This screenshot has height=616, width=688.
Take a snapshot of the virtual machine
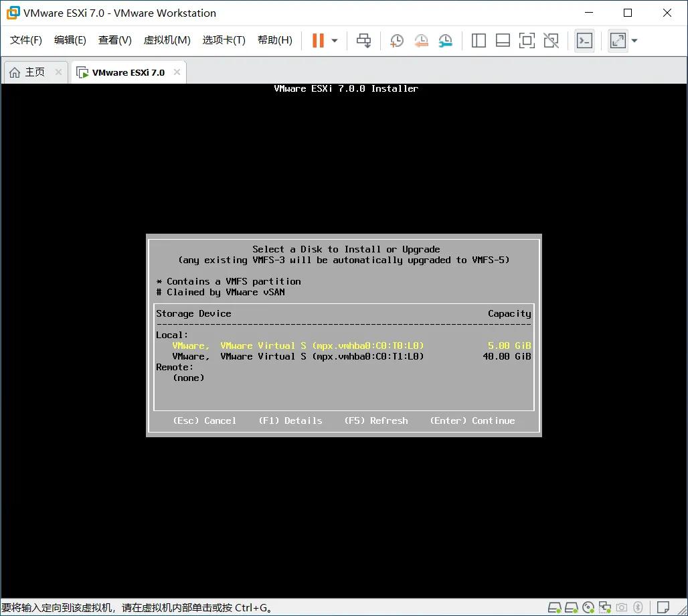click(x=396, y=40)
